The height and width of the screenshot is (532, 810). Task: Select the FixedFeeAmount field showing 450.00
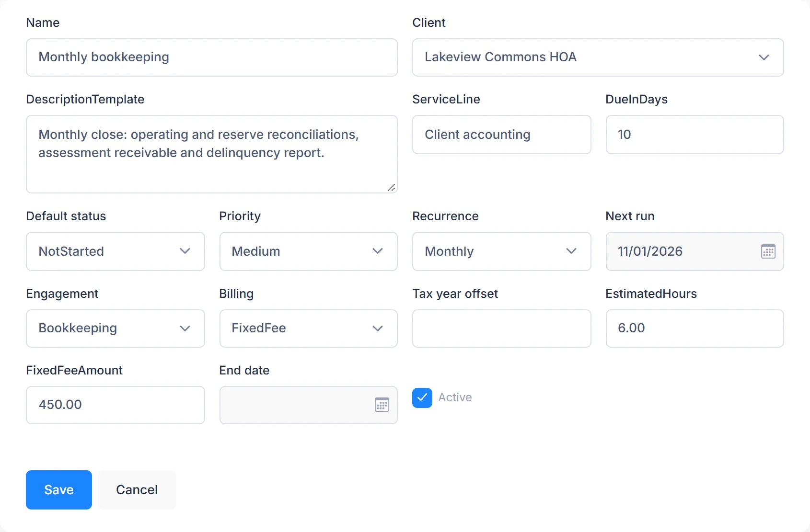click(x=116, y=405)
